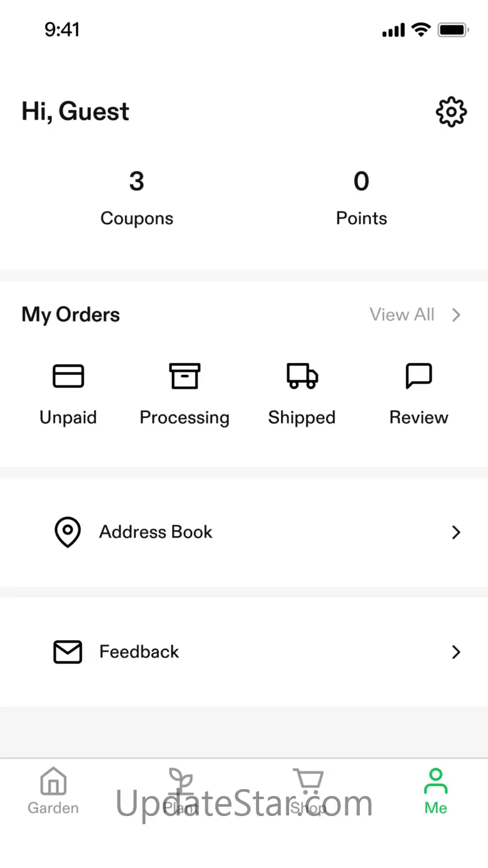This screenshot has height=868, width=488.
Task: Click the Garden house icon
Action: pyautogui.click(x=53, y=782)
